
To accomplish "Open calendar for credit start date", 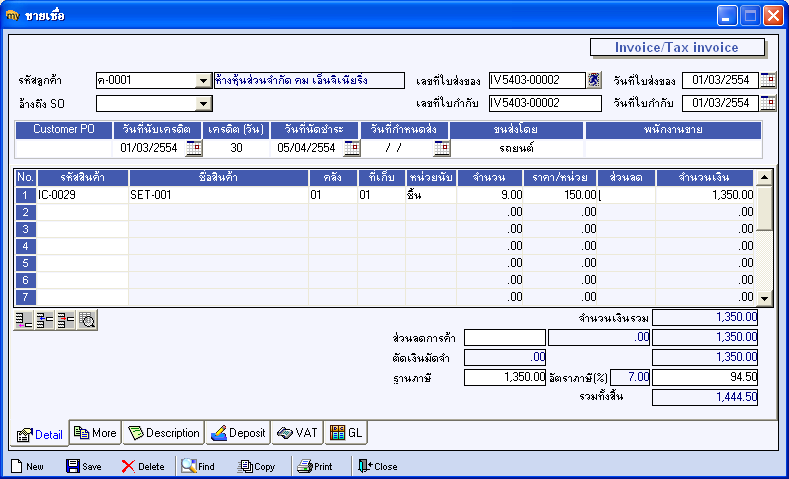I will pos(194,148).
